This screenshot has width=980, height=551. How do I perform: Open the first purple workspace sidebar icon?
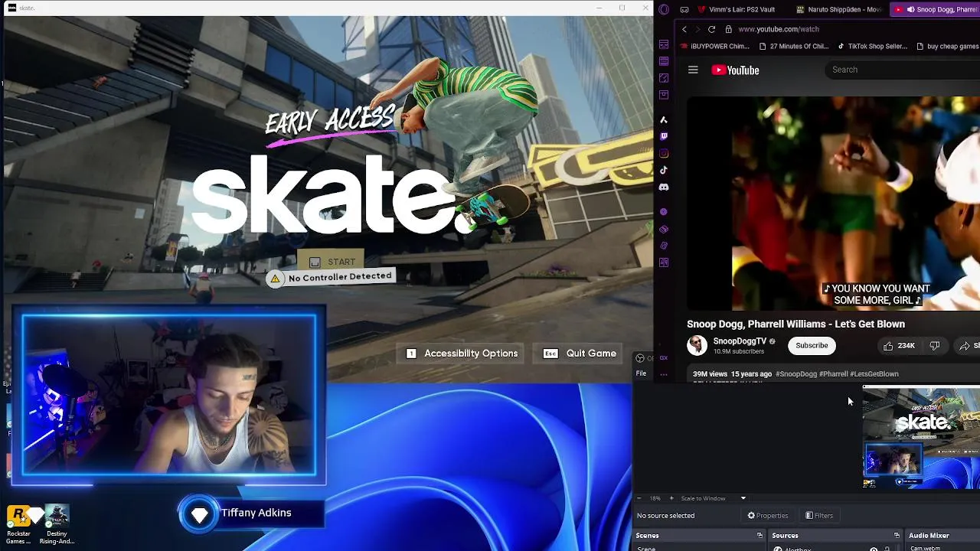(664, 44)
